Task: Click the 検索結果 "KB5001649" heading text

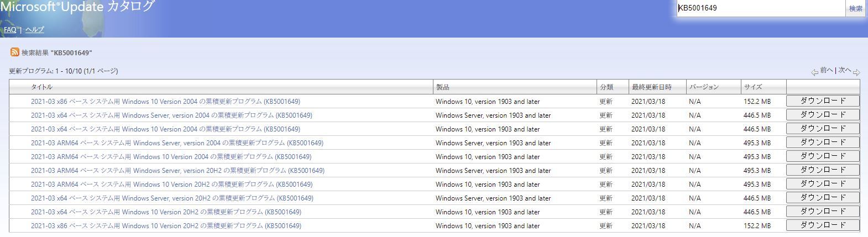Action: (x=57, y=52)
